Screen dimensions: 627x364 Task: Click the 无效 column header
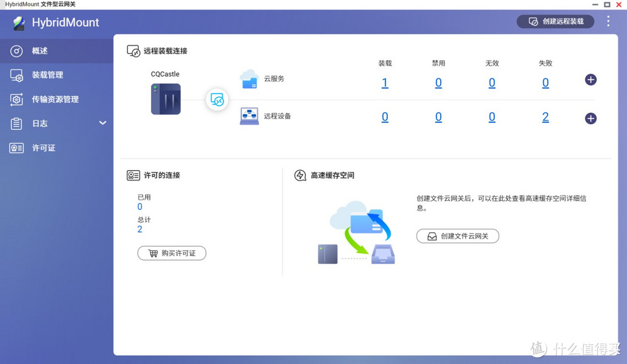pyautogui.click(x=492, y=63)
